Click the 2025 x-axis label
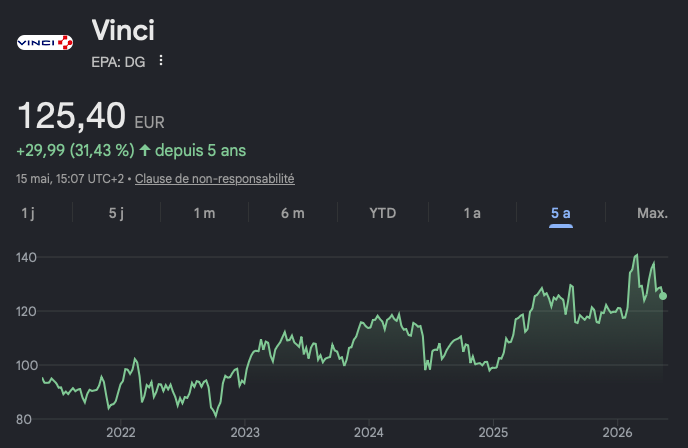Viewport: 688px width, 448px height. tap(493, 433)
